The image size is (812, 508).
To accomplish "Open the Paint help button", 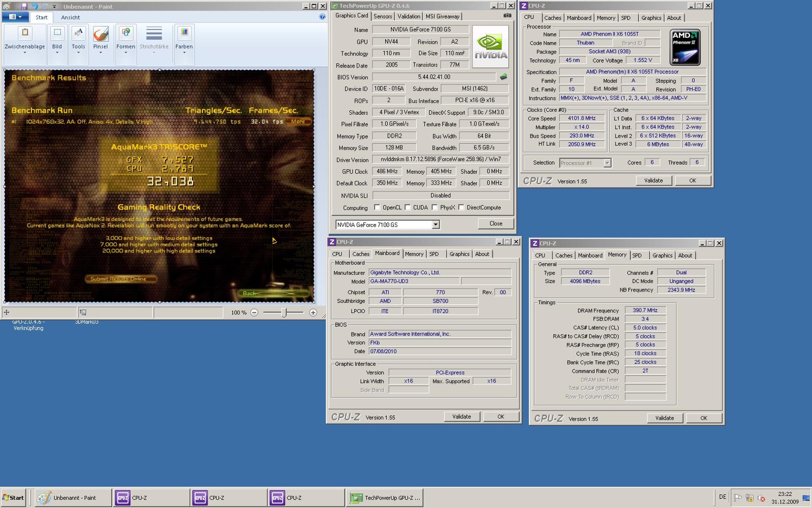I will point(322,17).
